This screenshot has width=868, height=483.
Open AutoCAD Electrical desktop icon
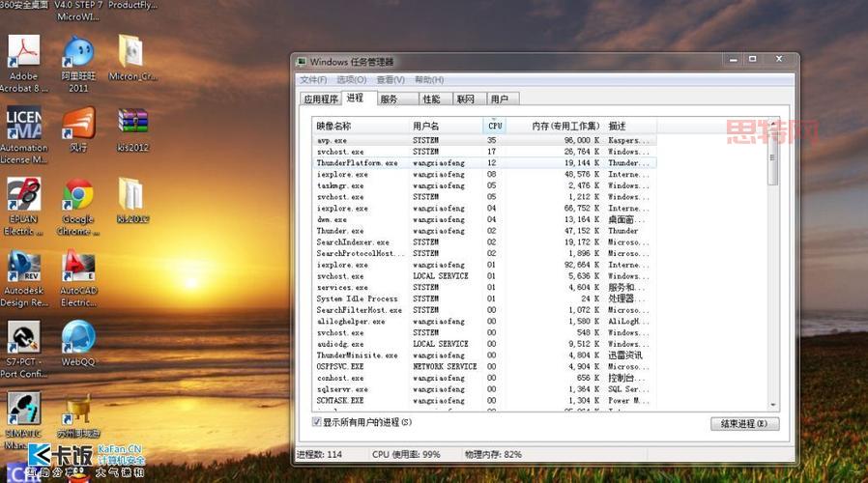coord(78,269)
